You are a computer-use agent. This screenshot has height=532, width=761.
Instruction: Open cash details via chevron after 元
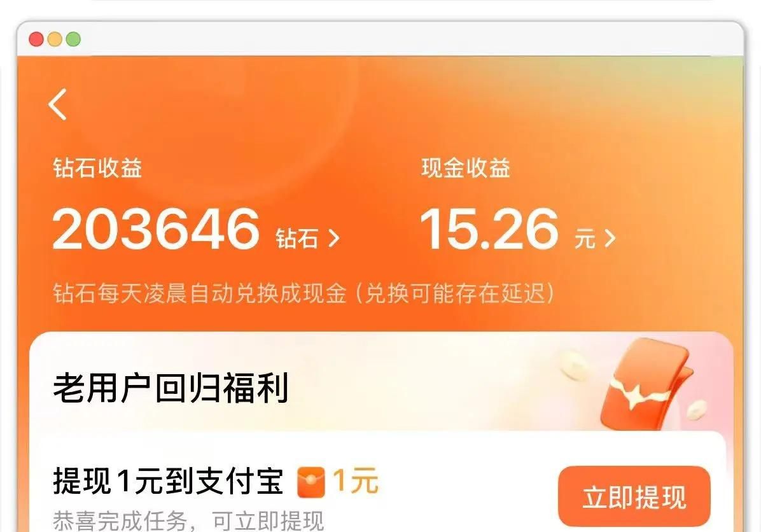click(611, 239)
